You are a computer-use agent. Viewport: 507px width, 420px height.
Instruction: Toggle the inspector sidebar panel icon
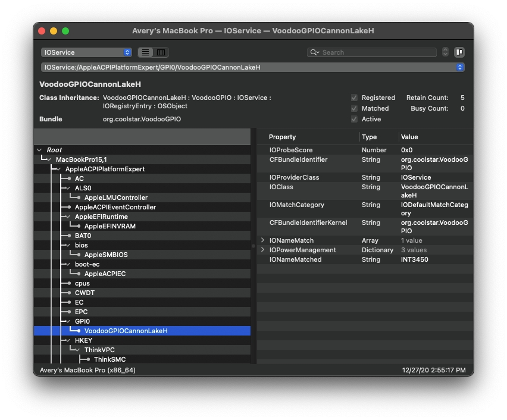click(x=459, y=52)
